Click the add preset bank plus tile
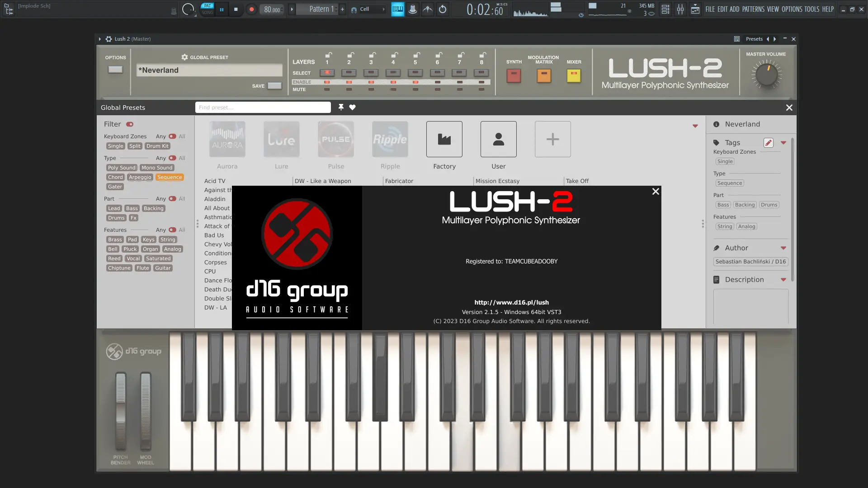The height and width of the screenshot is (488, 868). coord(552,139)
